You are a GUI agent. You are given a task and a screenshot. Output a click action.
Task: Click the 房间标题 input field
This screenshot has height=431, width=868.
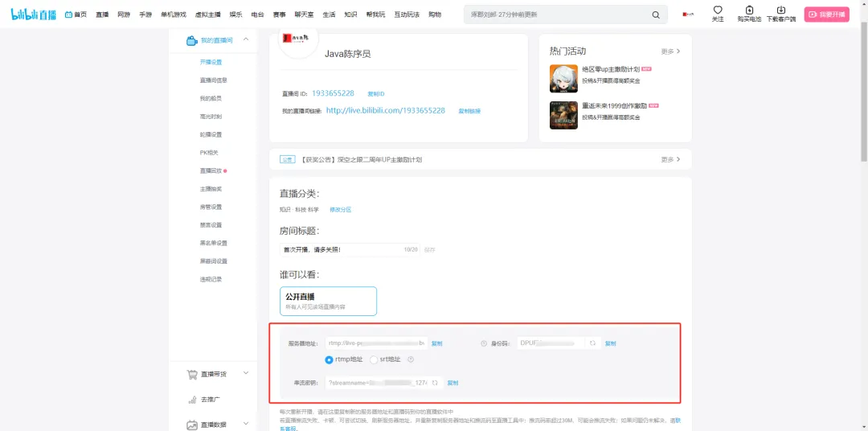pyautogui.click(x=342, y=249)
